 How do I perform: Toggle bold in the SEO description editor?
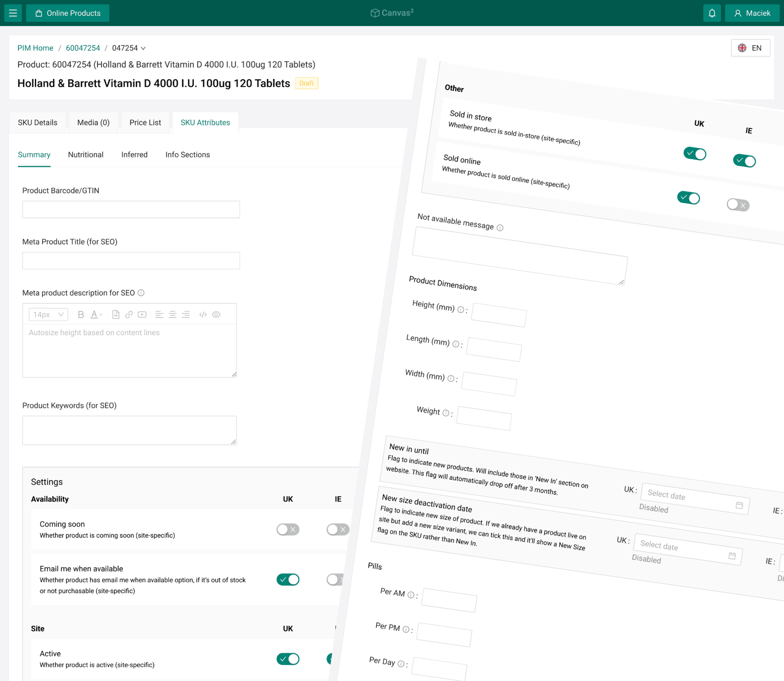[81, 315]
